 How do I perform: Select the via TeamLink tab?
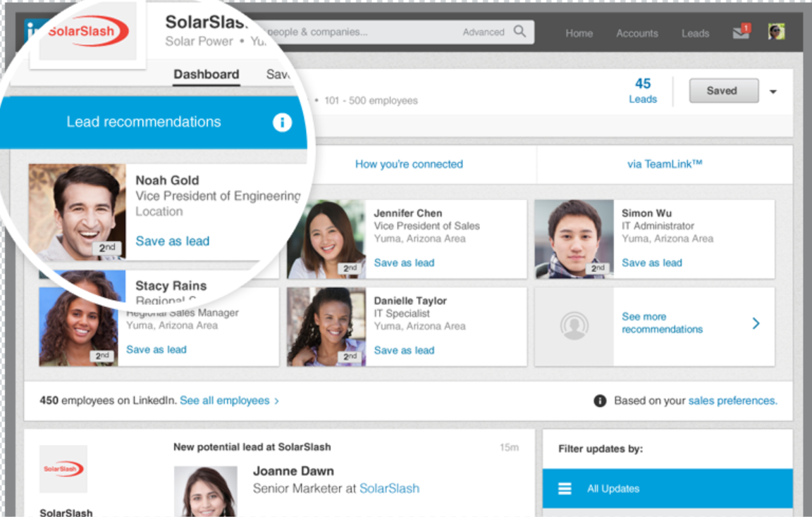665,164
